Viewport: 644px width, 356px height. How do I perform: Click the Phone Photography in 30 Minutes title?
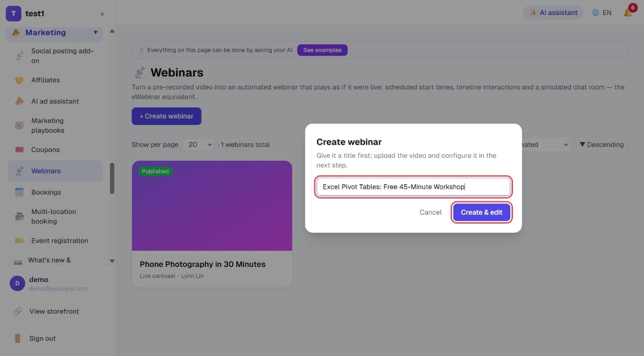pos(203,264)
